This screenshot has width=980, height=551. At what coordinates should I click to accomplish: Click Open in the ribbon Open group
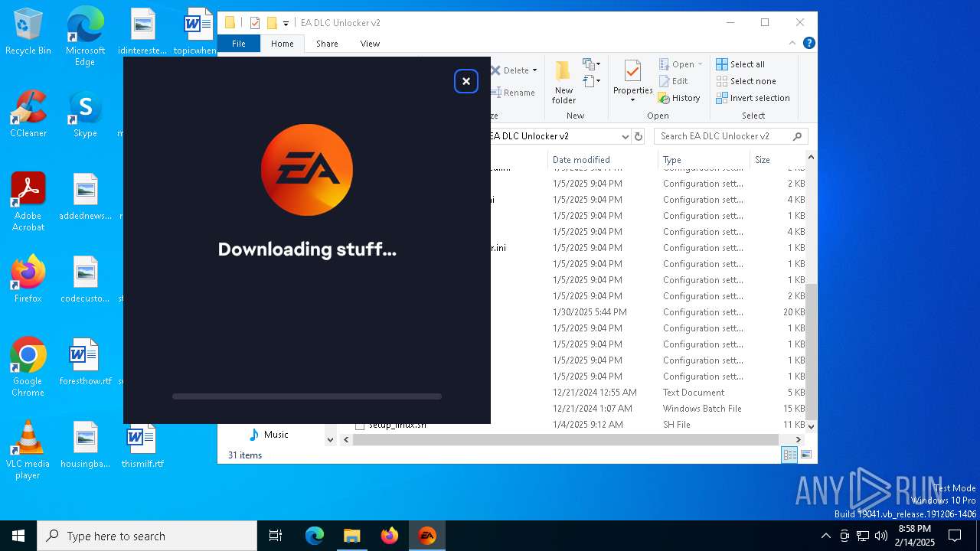click(x=681, y=64)
